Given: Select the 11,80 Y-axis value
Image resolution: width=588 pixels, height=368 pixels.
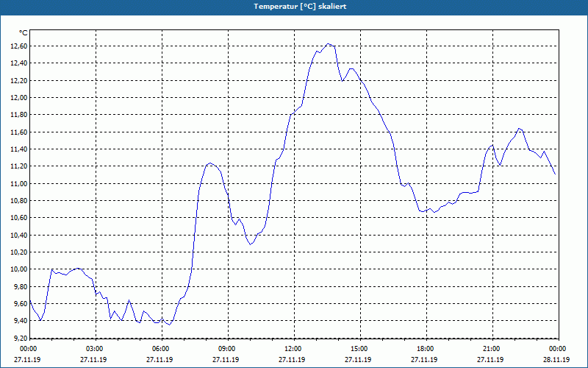Looking at the screenshot, I should [x=19, y=115].
